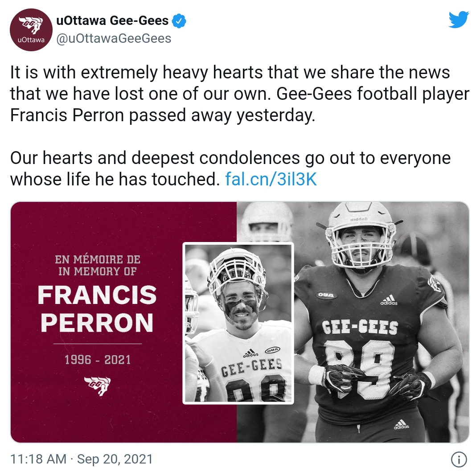Click the condolences paragraph of the tweet
The image size is (476, 472).
230,168
